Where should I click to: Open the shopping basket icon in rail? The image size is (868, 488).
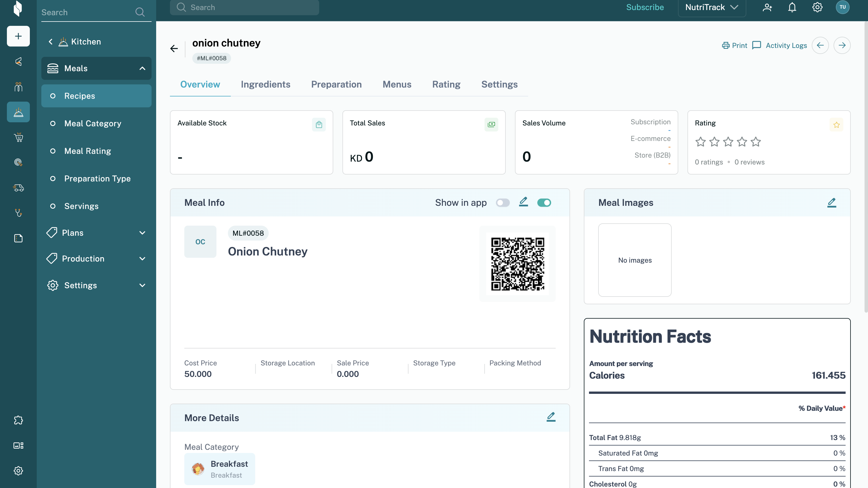(18, 137)
